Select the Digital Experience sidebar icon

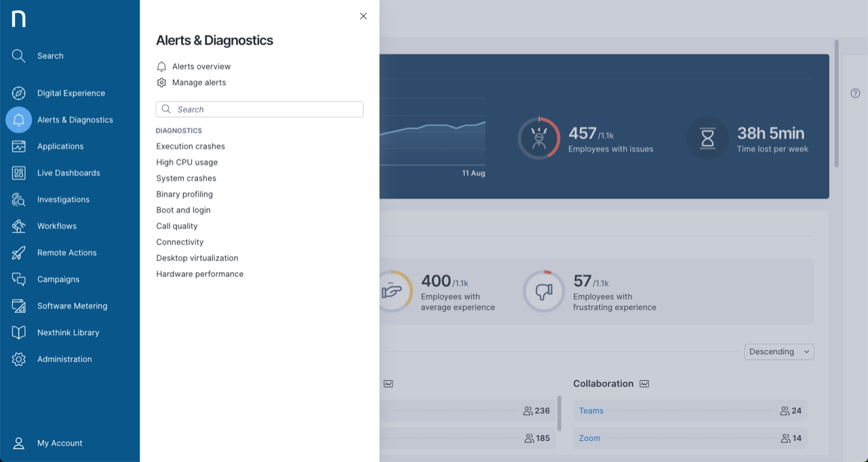[18, 93]
